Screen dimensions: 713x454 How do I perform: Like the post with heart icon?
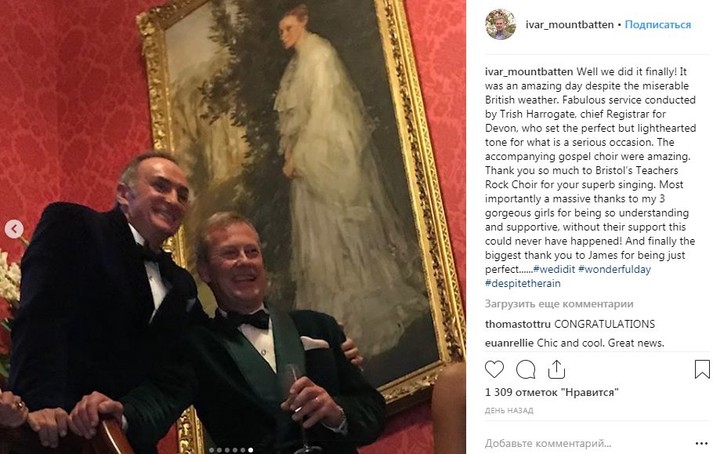pyautogui.click(x=494, y=369)
